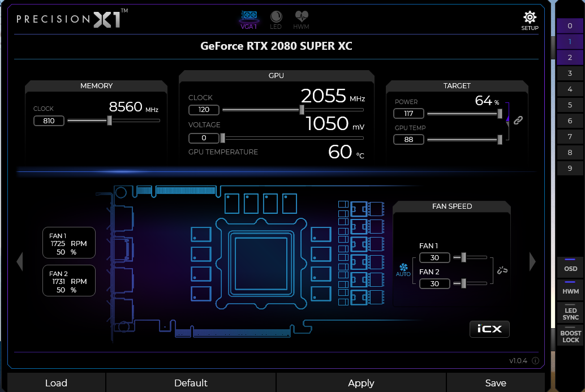The image size is (585, 392).
Task: Click the Precision X1 logo
Action: (72, 19)
